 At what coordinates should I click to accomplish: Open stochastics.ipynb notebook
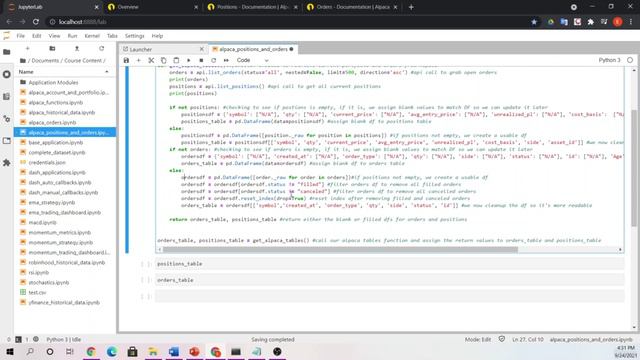49,282
